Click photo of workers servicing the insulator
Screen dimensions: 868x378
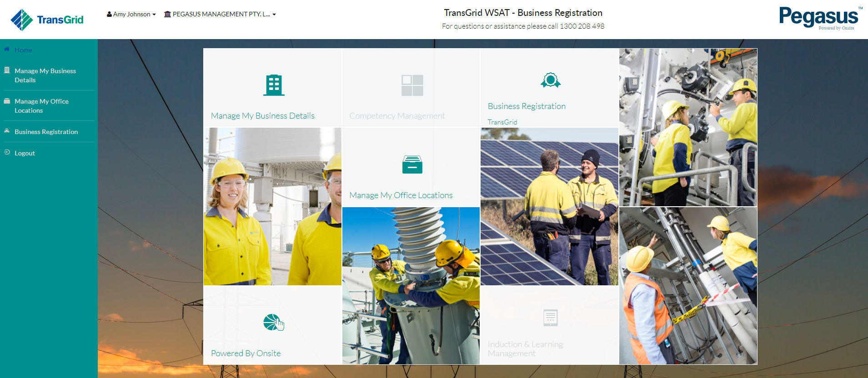411,286
